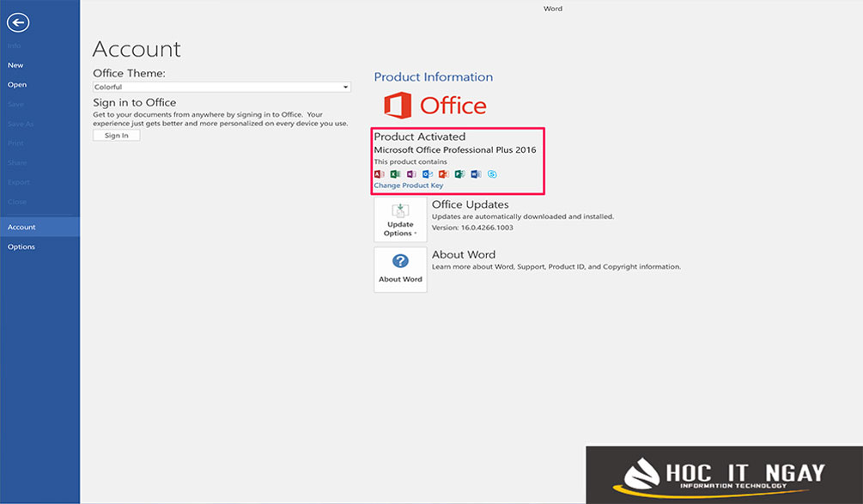The height and width of the screenshot is (504, 863).
Task: Click the Access app icon
Action: pyautogui.click(x=380, y=174)
